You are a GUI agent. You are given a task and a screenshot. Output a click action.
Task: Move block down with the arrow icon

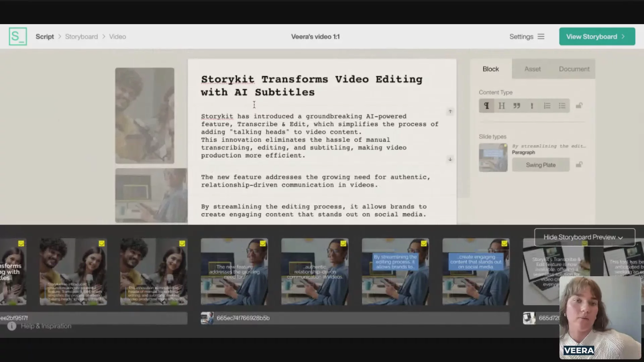click(x=450, y=159)
